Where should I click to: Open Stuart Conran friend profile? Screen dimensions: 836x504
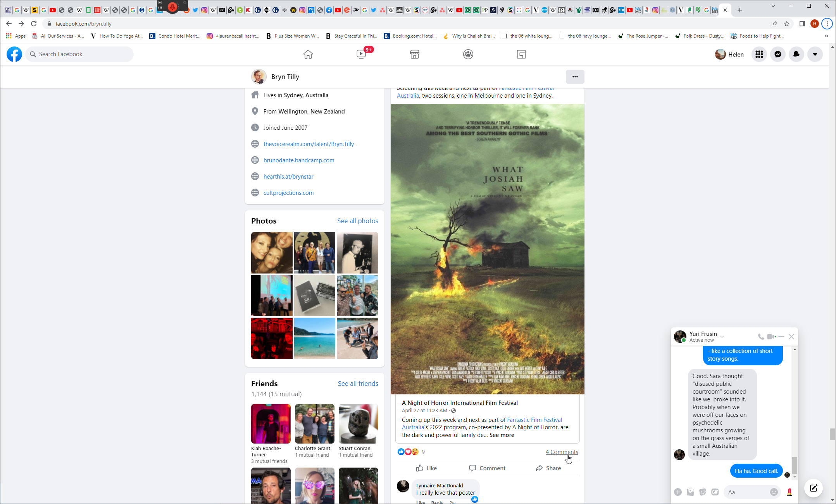point(358,424)
